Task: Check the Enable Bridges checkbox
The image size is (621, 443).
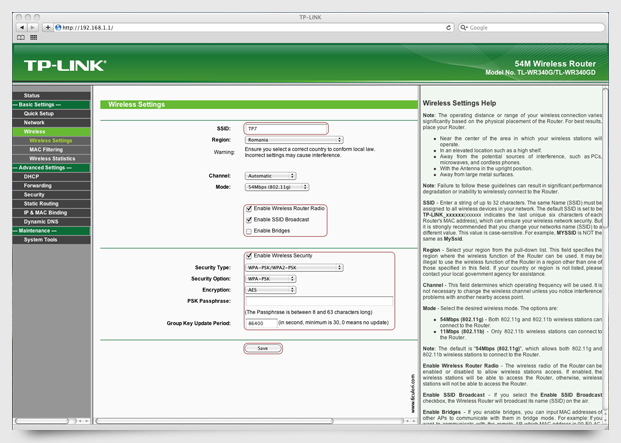Action: pyautogui.click(x=249, y=231)
